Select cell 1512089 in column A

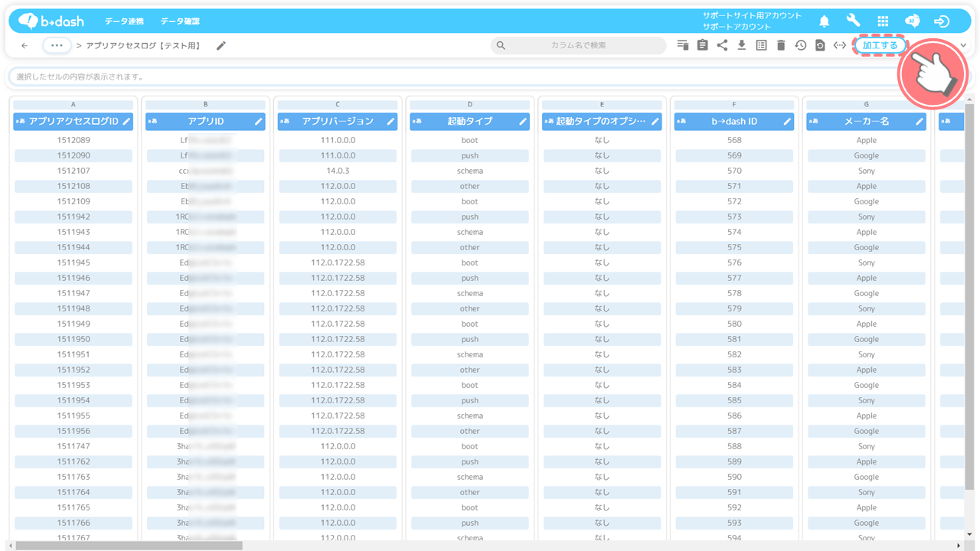[73, 140]
